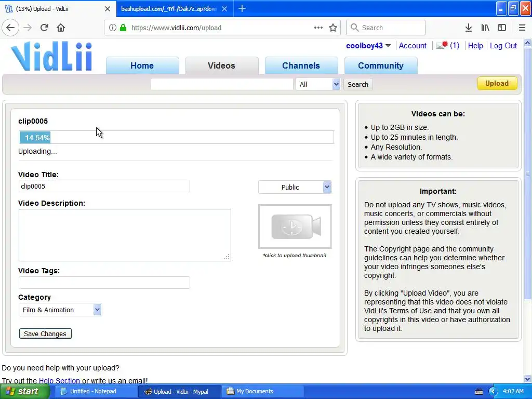
Task: Click the address bar URL
Action: click(176, 28)
